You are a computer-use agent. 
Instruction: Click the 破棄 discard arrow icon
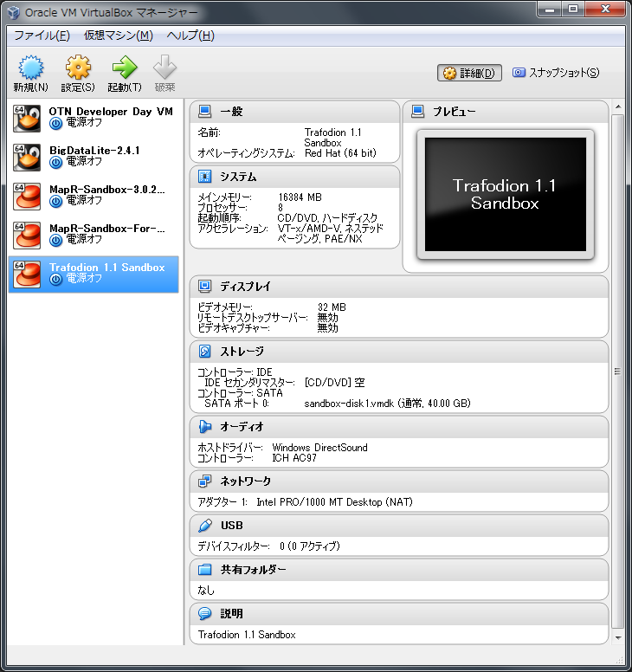[165, 68]
